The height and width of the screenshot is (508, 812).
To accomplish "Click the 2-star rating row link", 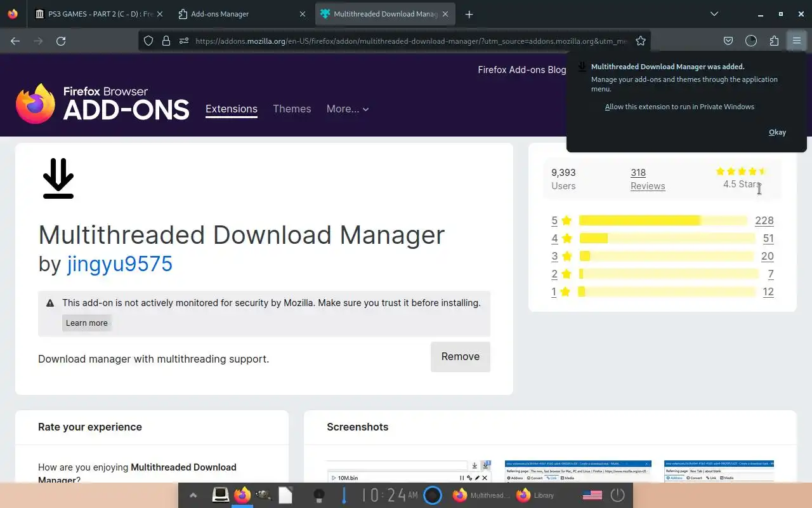I will (x=662, y=274).
